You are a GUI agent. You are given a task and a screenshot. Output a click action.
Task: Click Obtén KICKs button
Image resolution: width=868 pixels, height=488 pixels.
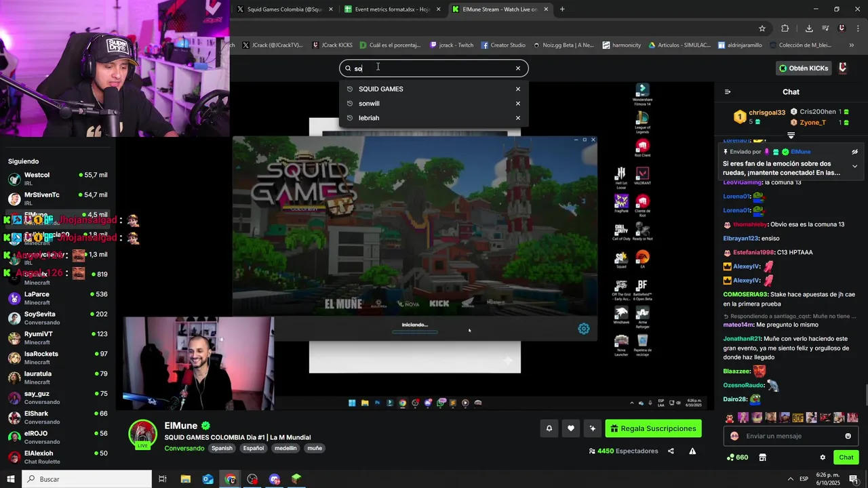tap(804, 68)
